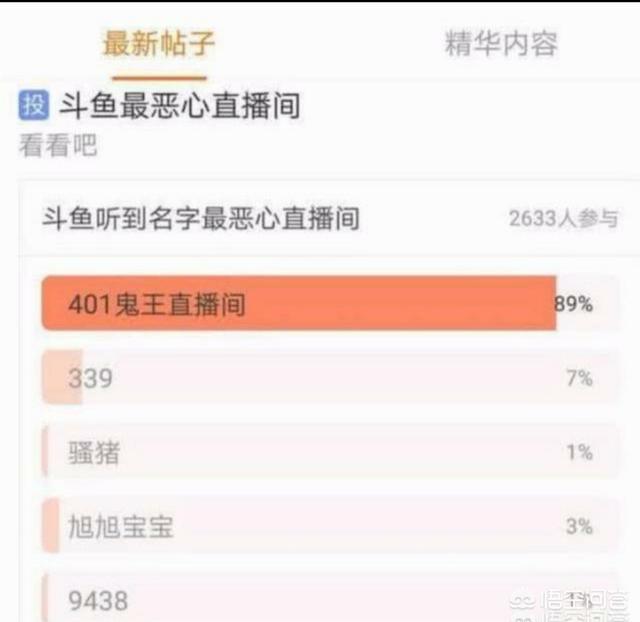Tap the blue 投 poll badge icon

34,105
